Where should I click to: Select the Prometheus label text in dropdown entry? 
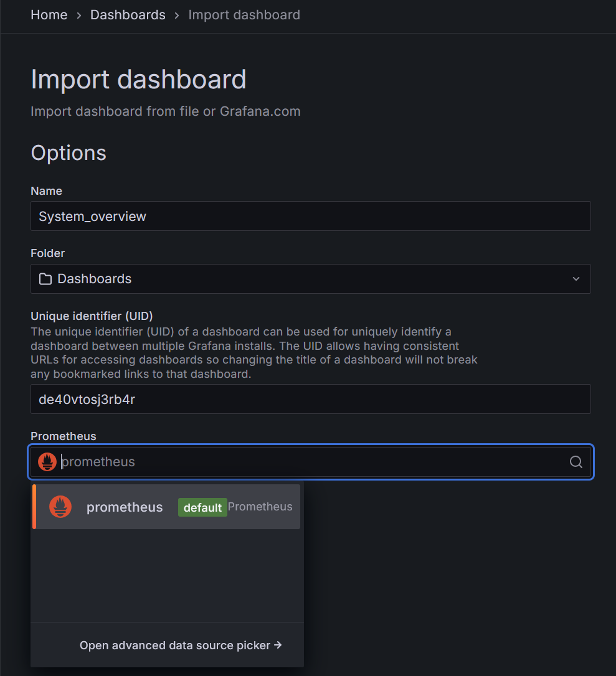click(x=260, y=506)
